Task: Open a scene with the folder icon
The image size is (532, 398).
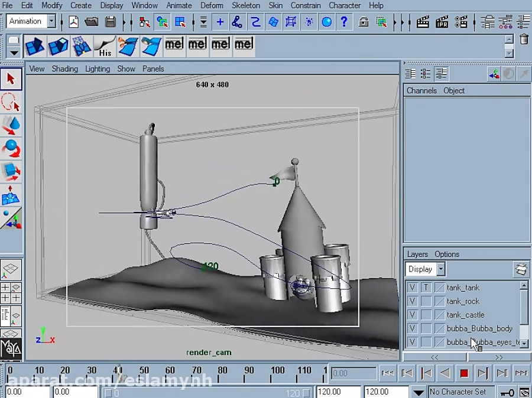Action: click(92, 21)
